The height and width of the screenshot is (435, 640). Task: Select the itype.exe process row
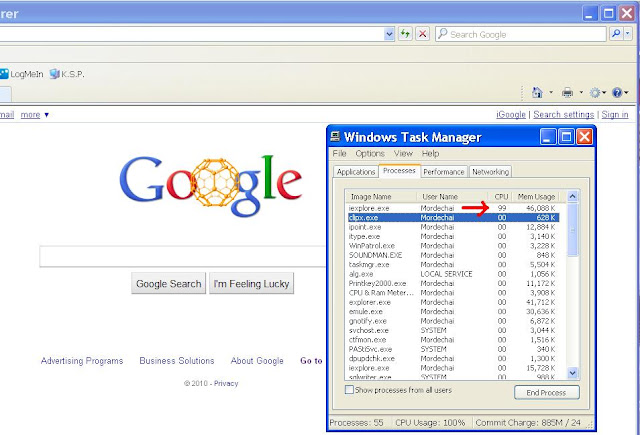(453, 236)
